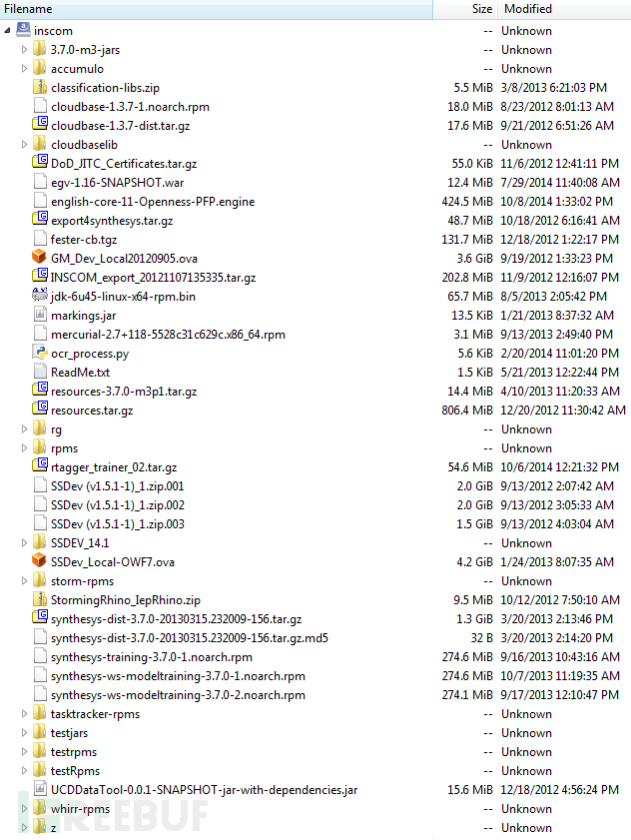The width and height of the screenshot is (631, 840).
Task: Expand the 3.7.0-m3-jars folder
Action: 24,49
